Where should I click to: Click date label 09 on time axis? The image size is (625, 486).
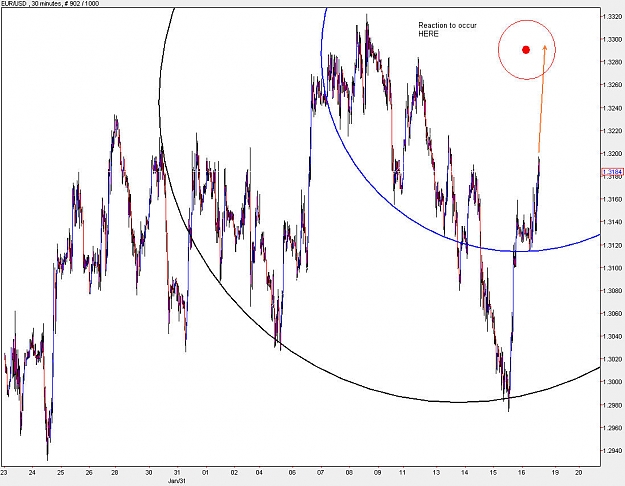pyautogui.click(x=377, y=473)
